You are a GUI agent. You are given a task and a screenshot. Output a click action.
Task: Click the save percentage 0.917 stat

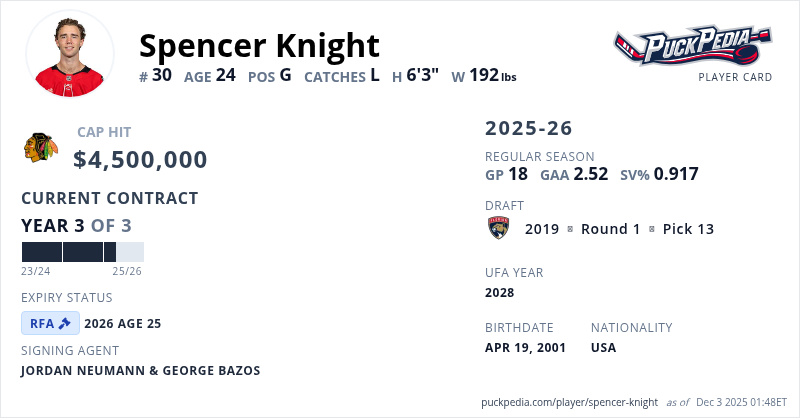coord(659,174)
